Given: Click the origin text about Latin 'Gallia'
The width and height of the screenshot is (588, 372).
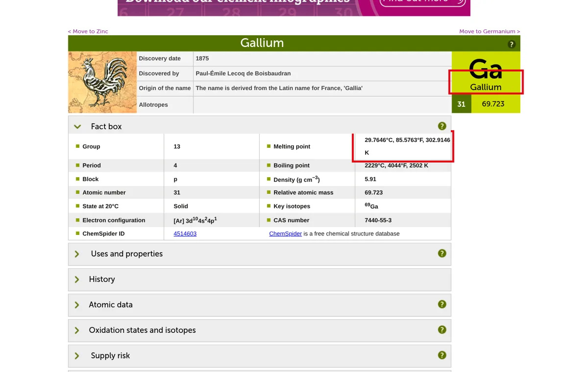Looking at the screenshot, I should (279, 88).
